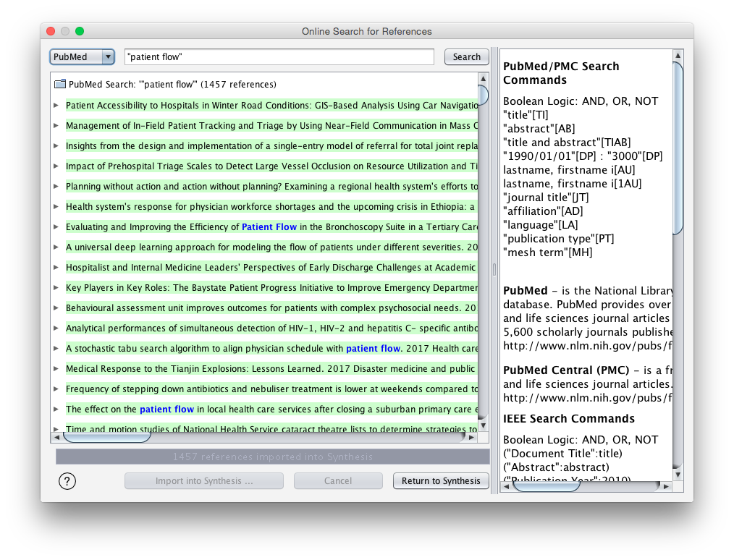Viewport: 734px width, 560px height.
Task: Click the 1457 references imported progress bar
Action: [272, 457]
